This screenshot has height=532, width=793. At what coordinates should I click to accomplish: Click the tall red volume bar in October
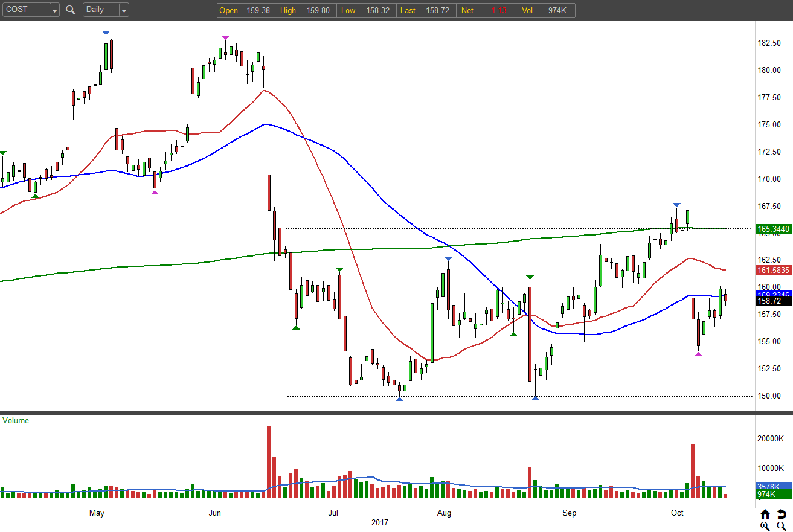coord(693,471)
